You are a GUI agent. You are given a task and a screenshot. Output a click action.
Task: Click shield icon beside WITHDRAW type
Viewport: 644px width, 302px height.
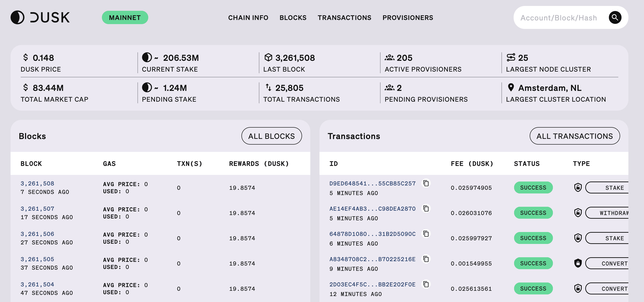(x=578, y=213)
